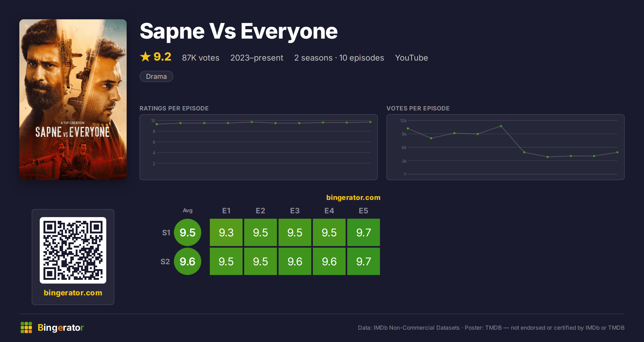Select the S1 average 9.5 circle
Viewport: 644px width, 342px height.
[x=188, y=232]
